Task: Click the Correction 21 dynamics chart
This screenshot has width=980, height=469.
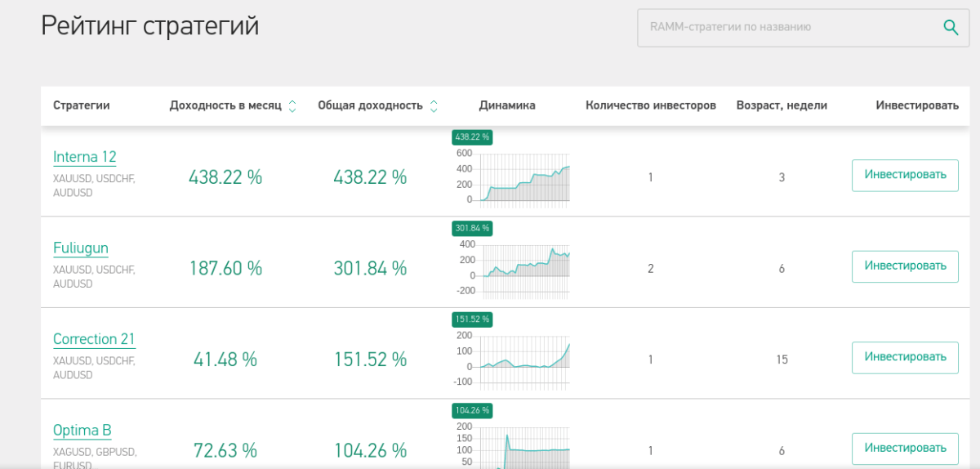Action: (x=523, y=358)
